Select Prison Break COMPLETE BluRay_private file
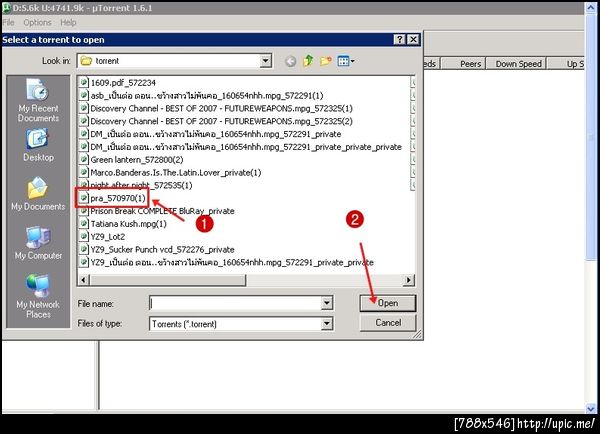Image resolution: width=600 pixels, height=434 pixels. pyautogui.click(x=162, y=211)
